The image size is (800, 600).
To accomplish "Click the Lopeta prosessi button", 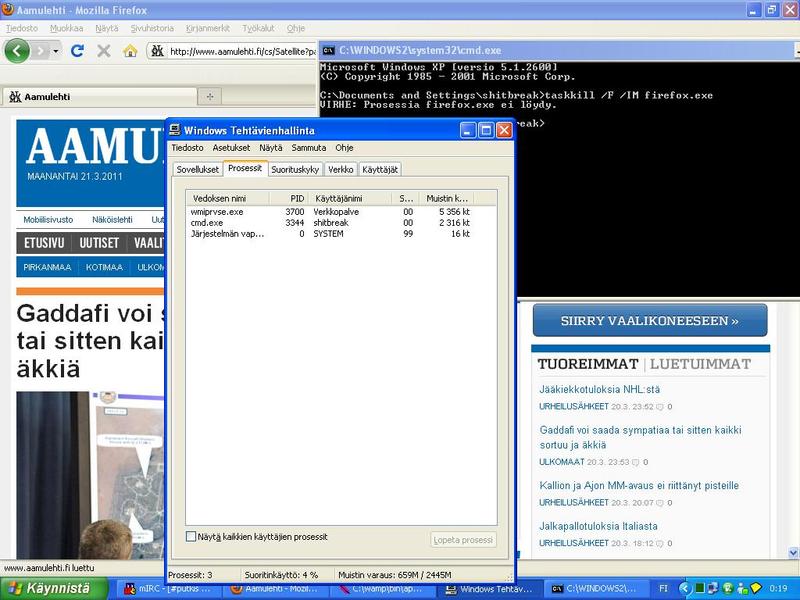I will coord(463,540).
